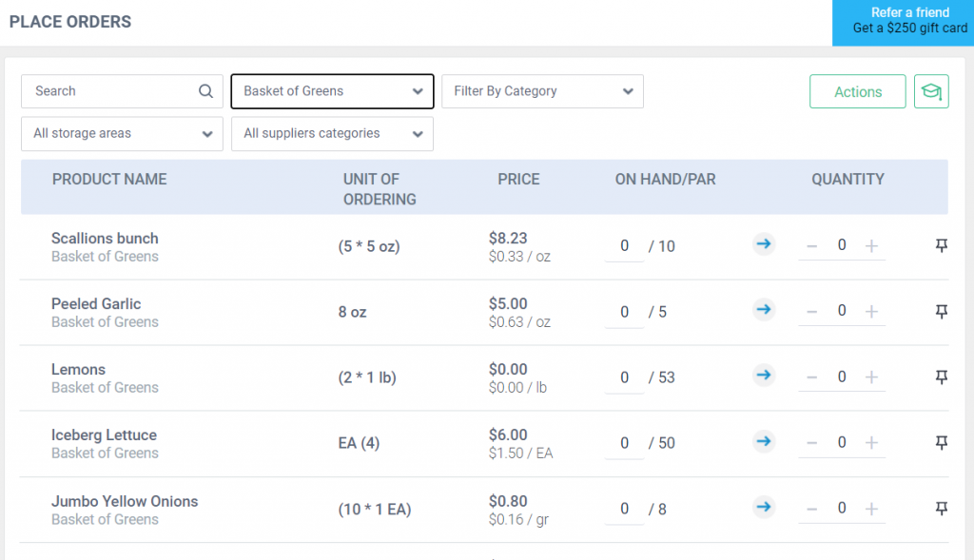Click the arrow icon for Jumbo Yellow Onions

763,508
